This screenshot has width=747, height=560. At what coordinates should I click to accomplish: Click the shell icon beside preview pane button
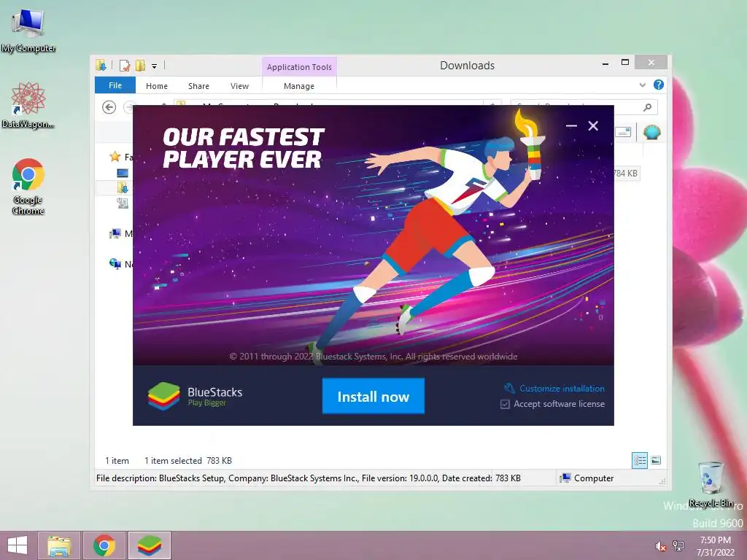pos(651,133)
